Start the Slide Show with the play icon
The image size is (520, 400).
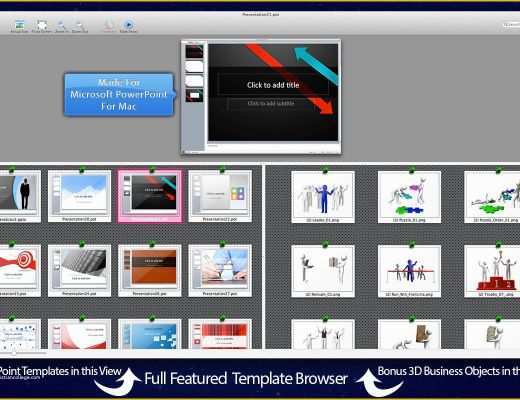pos(128,26)
